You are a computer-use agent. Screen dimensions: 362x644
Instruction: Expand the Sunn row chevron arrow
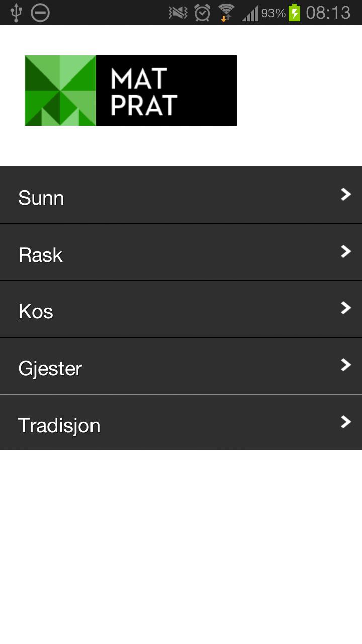pyautogui.click(x=345, y=194)
